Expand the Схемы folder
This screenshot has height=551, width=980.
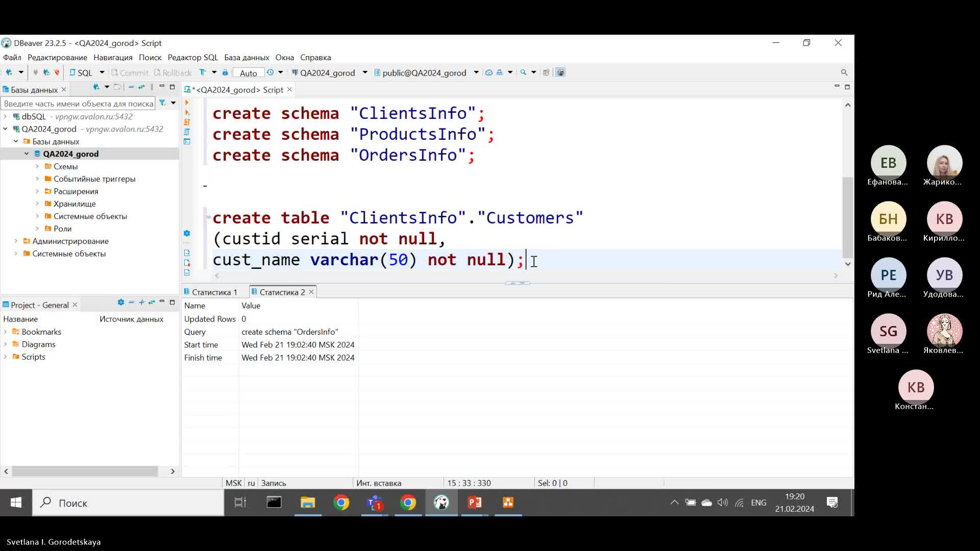click(x=37, y=166)
